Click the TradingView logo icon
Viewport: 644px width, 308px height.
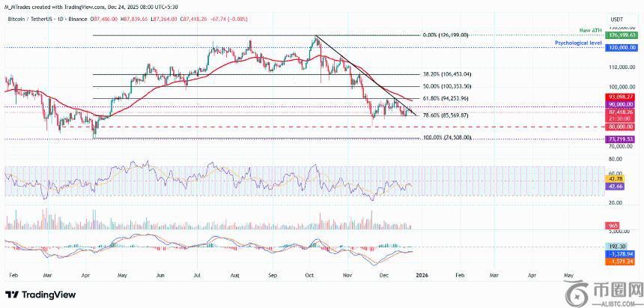(12, 294)
